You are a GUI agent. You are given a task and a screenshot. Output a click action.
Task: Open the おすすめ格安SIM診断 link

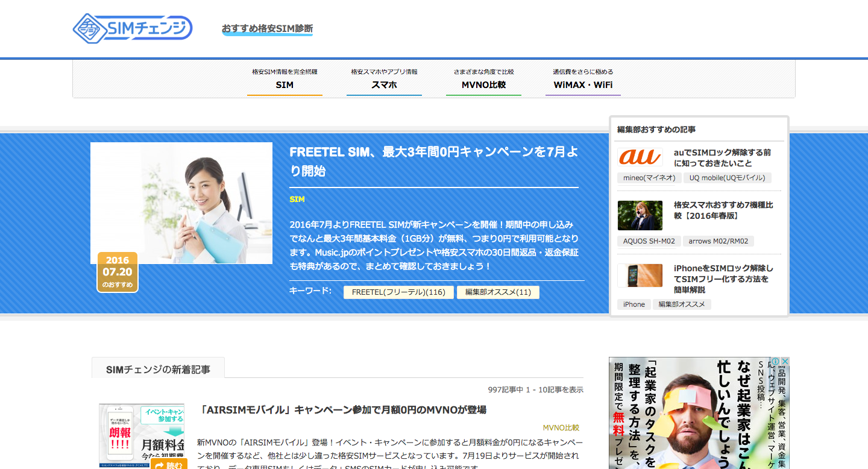tap(267, 29)
